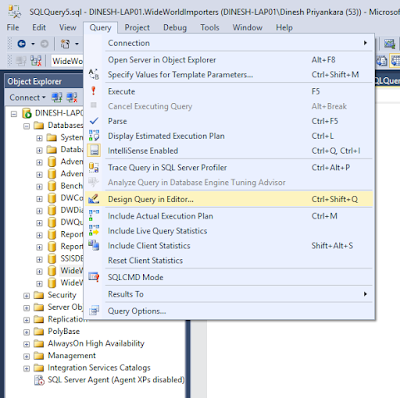Click the Trace Query in Profiler icon
This screenshot has width=400, height=398.
click(x=94, y=167)
